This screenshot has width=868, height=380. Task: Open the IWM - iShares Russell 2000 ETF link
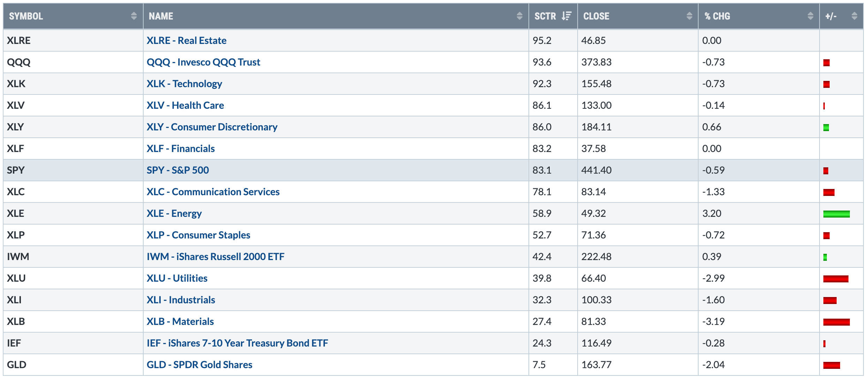(x=215, y=257)
